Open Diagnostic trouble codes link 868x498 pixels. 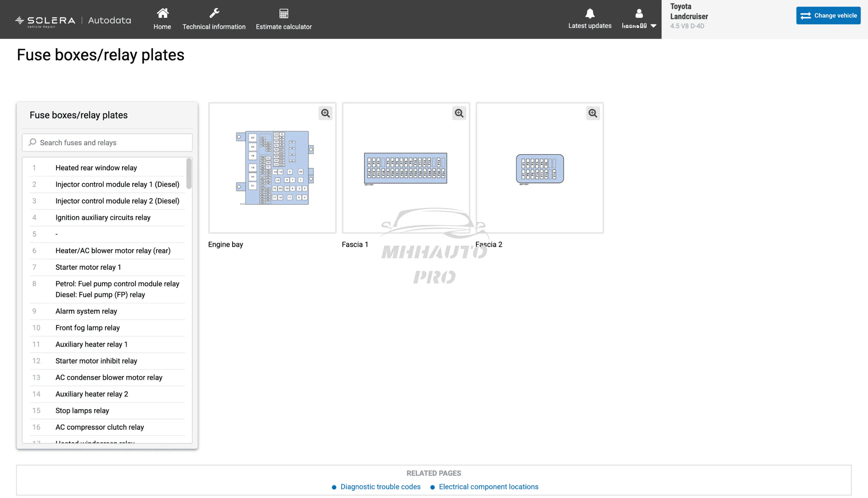point(380,487)
